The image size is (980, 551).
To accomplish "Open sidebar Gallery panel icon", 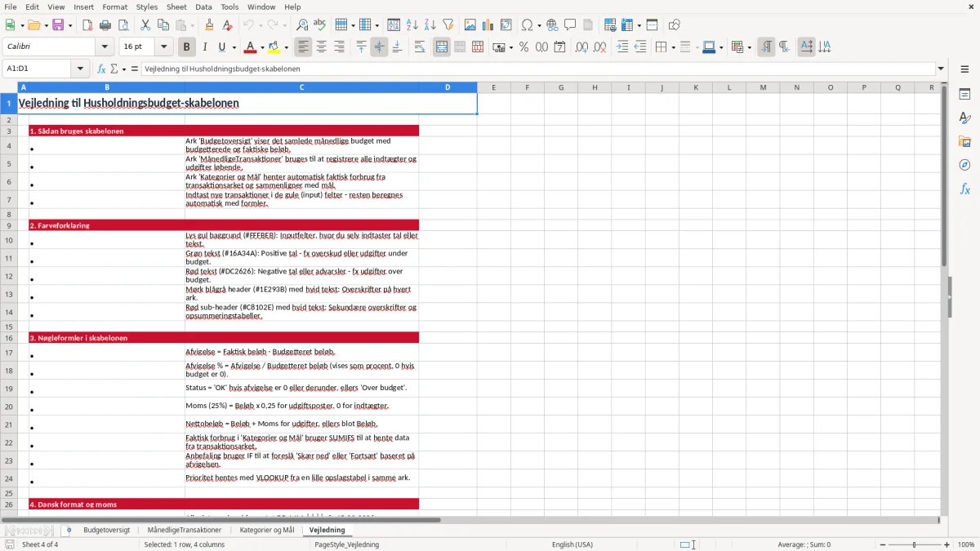I will pyautogui.click(x=964, y=142).
